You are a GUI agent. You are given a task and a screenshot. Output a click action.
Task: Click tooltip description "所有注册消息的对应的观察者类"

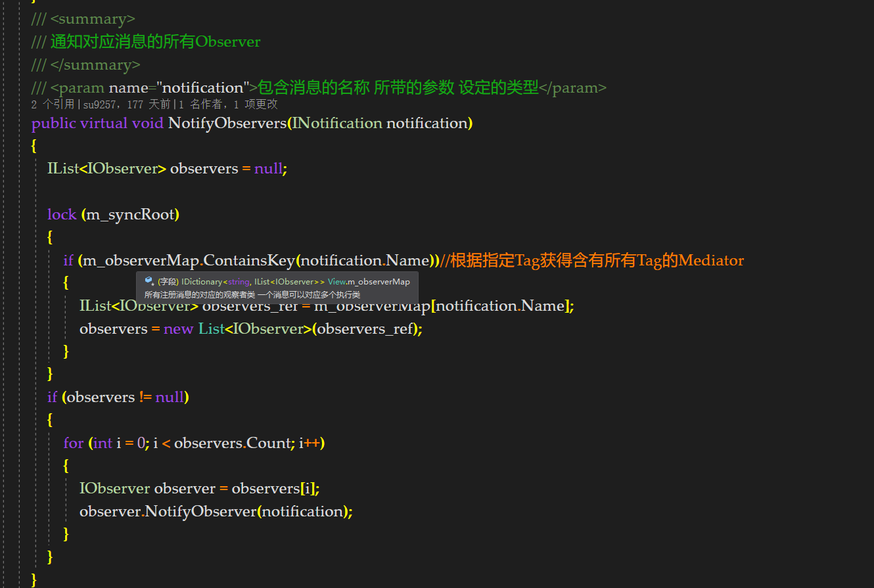tap(200, 295)
